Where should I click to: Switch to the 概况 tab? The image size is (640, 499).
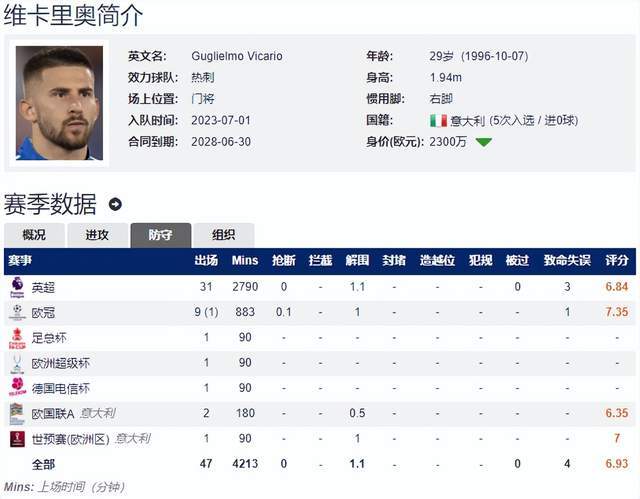pyautogui.click(x=34, y=235)
